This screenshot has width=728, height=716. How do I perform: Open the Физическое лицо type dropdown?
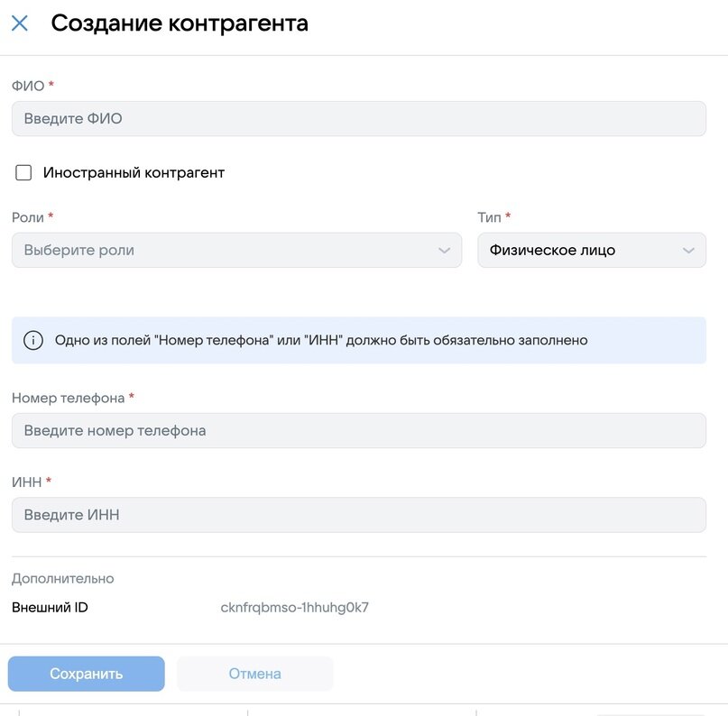[577, 251]
